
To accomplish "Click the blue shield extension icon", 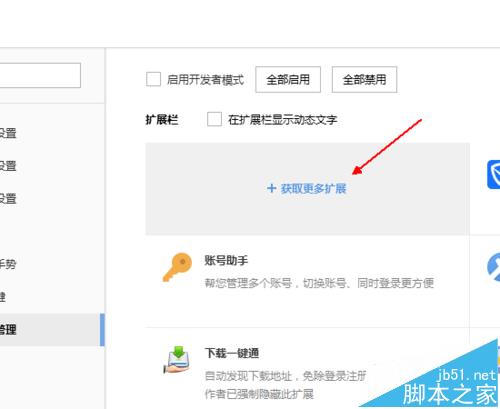I will (x=494, y=174).
